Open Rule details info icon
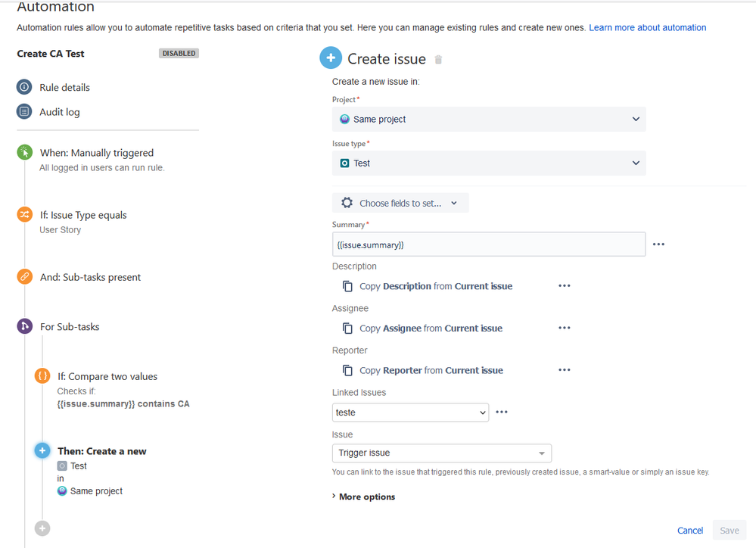This screenshot has height=548, width=756. pos(24,87)
